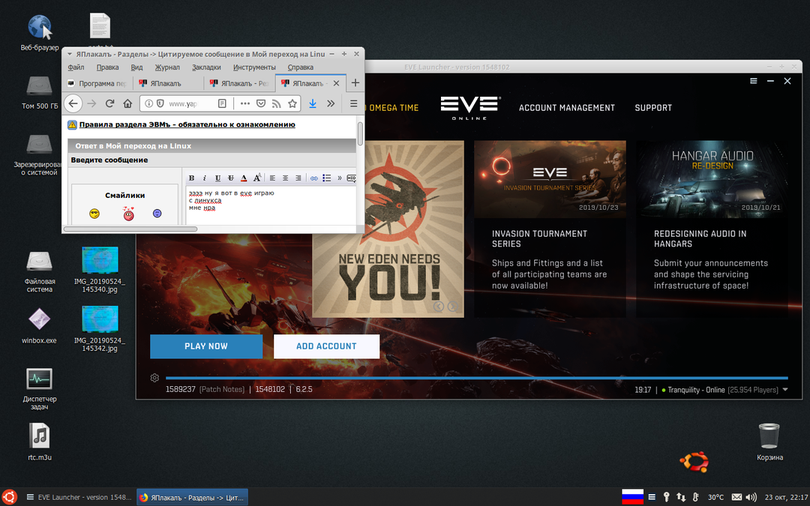Click the RSS feed icon in address bar

(276, 103)
